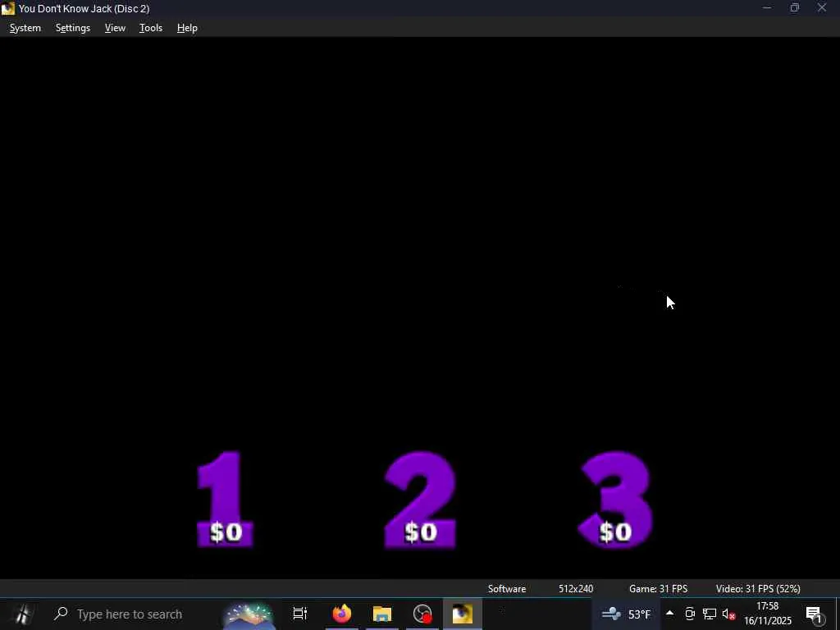The width and height of the screenshot is (840, 630).
Task: Minimize the You Don't Know Jack window
Action: [x=767, y=8]
